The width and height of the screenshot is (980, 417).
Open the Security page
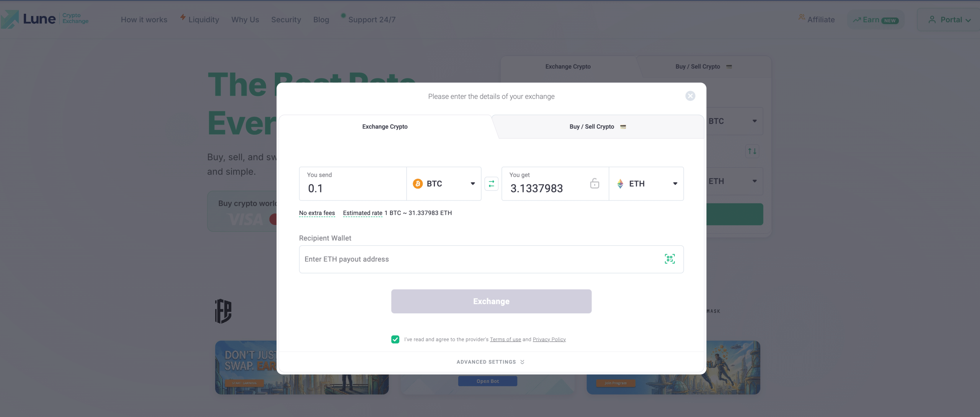pyautogui.click(x=286, y=20)
